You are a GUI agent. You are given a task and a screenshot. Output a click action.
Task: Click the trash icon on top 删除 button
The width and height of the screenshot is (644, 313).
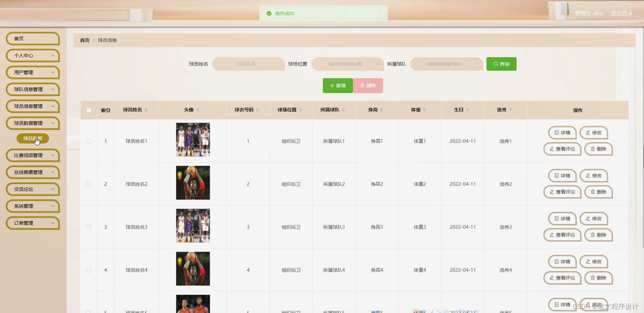click(x=362, y=85)
